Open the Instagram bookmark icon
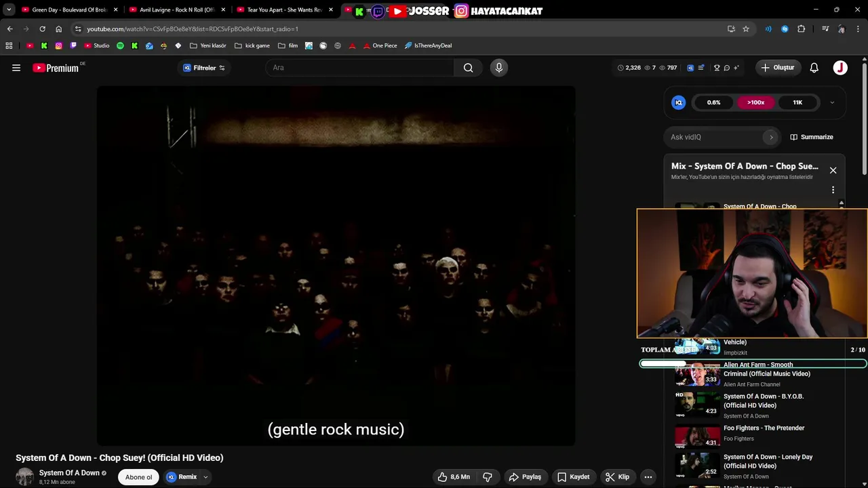The height and width of the screenshot is (488, 868). click(x=59, y=45)
